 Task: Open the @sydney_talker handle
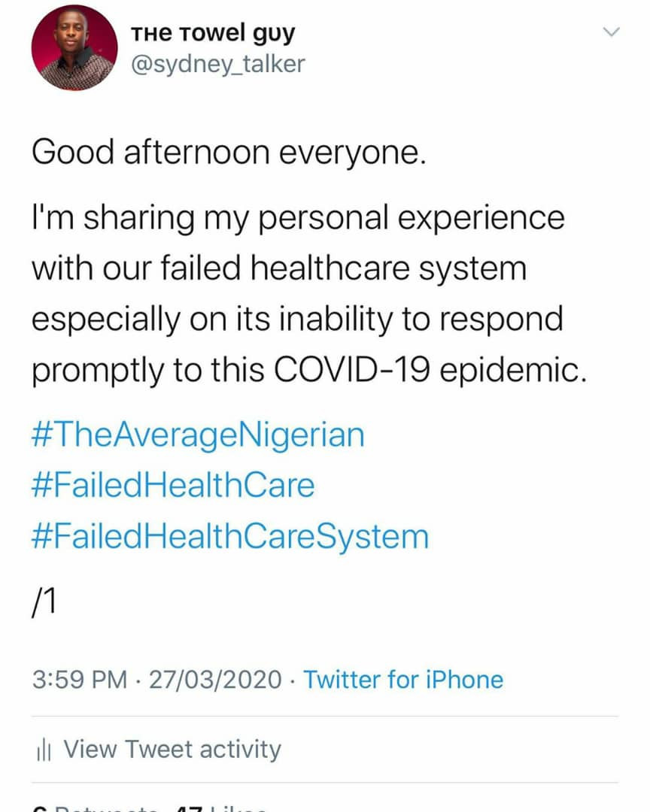(218, 64)
